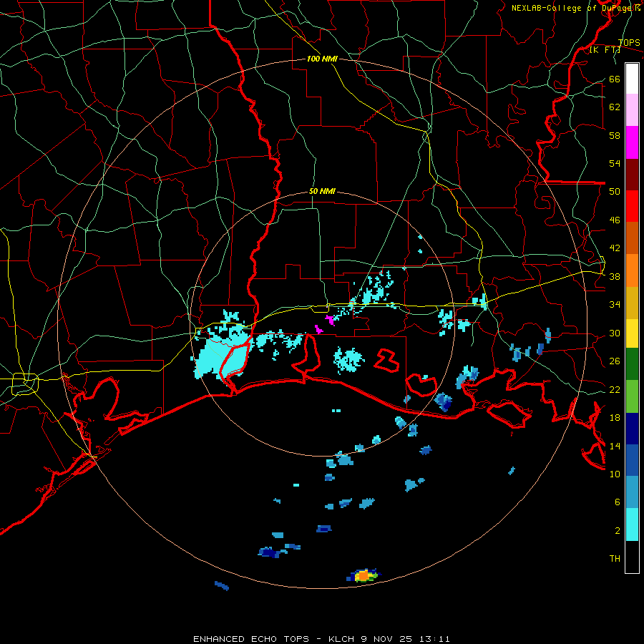Pick the navy blue legend swatch

632,429
